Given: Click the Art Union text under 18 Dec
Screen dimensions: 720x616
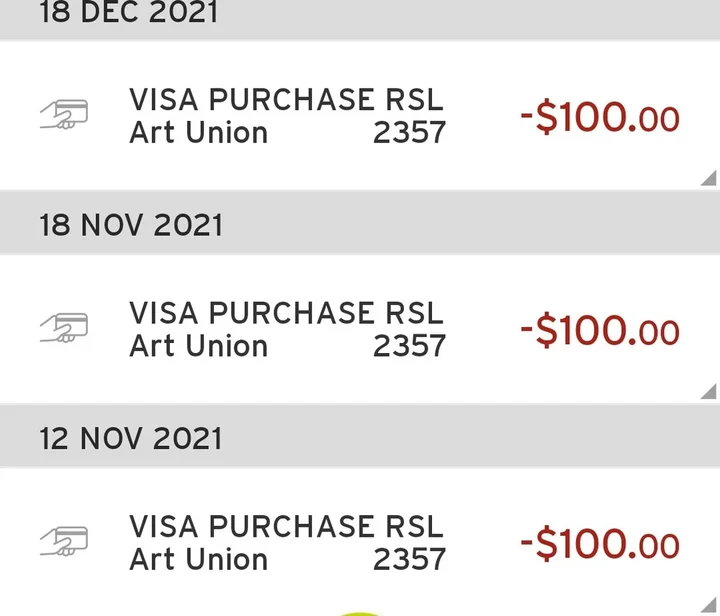Looking at the screenshot, I should tap(198, 133).
